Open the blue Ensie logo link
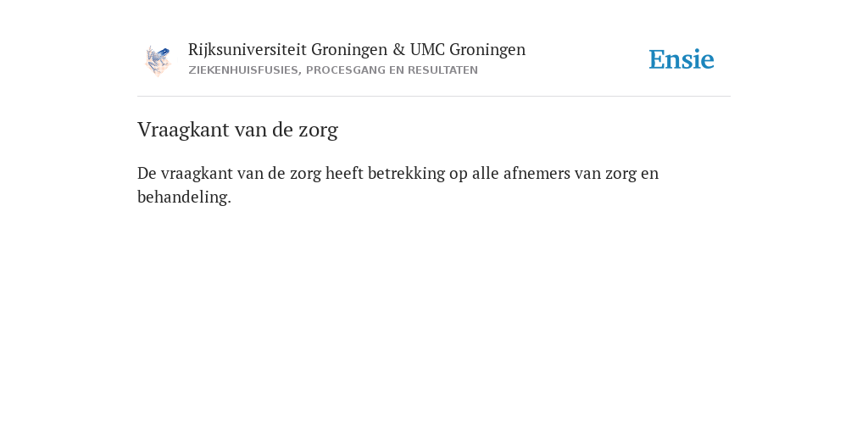The width and height of the screenshot is (868, 434). 682,59
